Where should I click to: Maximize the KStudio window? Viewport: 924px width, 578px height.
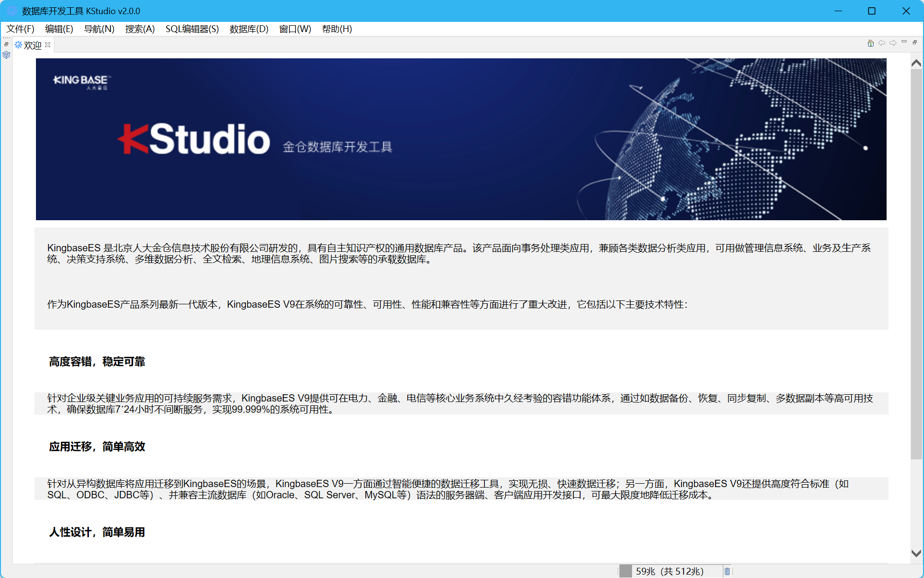[872, 11]
